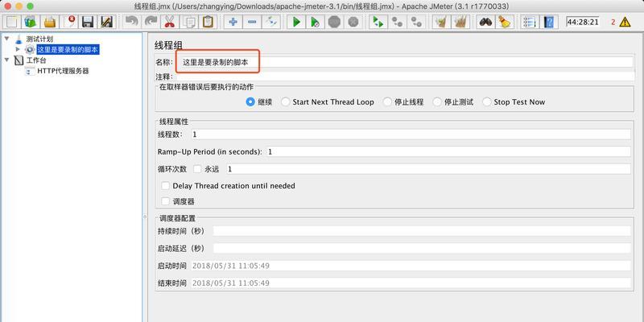The width and height of the screenshot is (644, 322).
Task: Click the 名称 name input field
Action: 405,62
